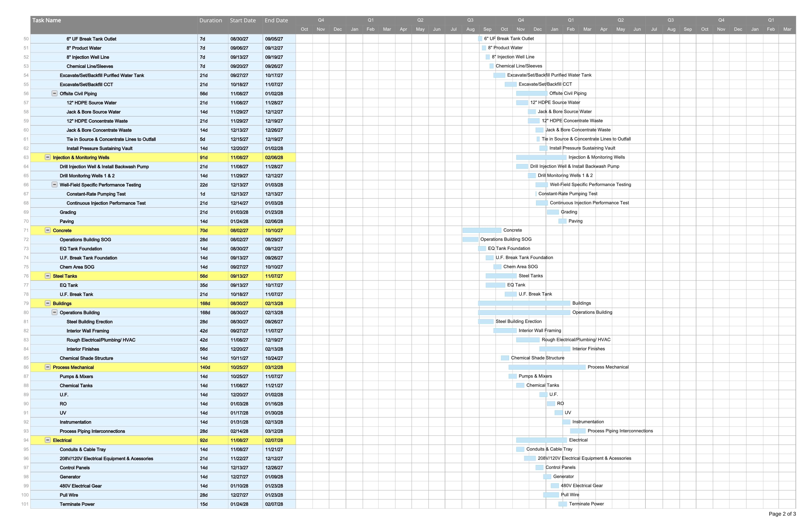Select the 'Grading' task name cell

click(114, 212)
